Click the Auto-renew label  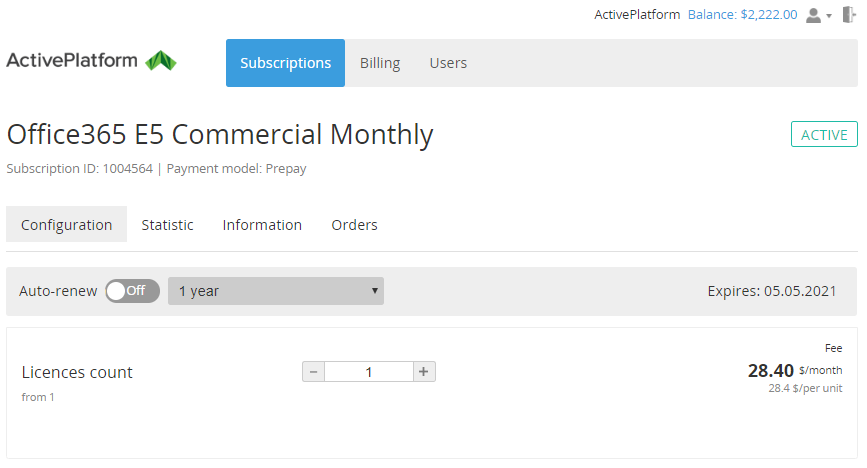tap(58, 291)
